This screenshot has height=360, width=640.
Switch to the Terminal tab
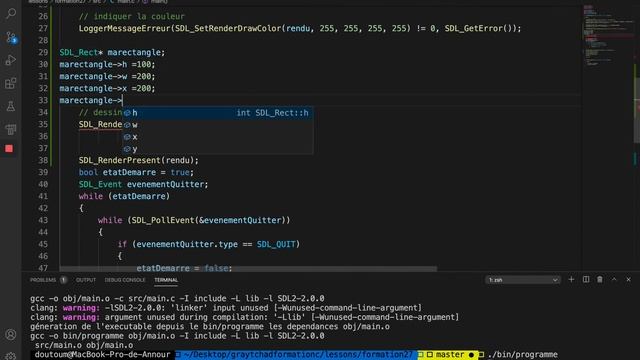click(x=166, y=280)
